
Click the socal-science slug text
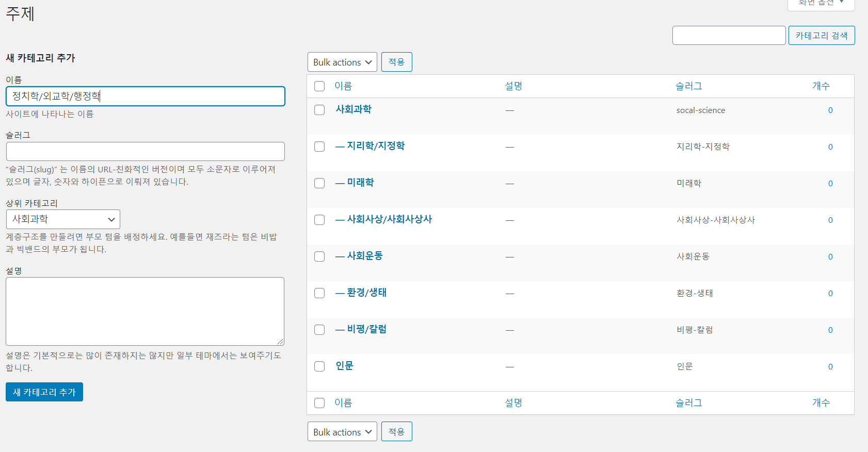tap(701, 110)
